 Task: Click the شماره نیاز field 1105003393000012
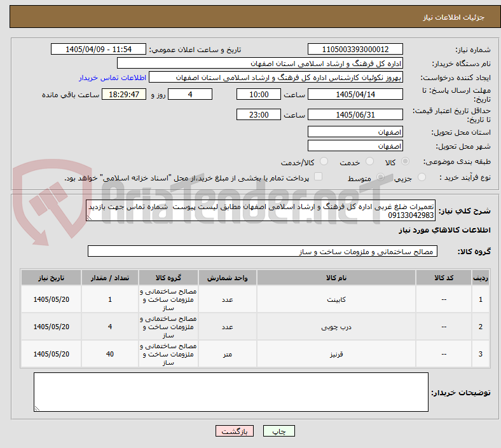(x=355, y=49)
